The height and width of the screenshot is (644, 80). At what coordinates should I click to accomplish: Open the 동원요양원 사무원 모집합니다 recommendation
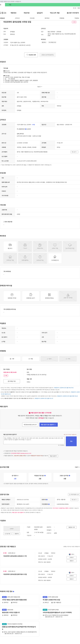[11, 613]
